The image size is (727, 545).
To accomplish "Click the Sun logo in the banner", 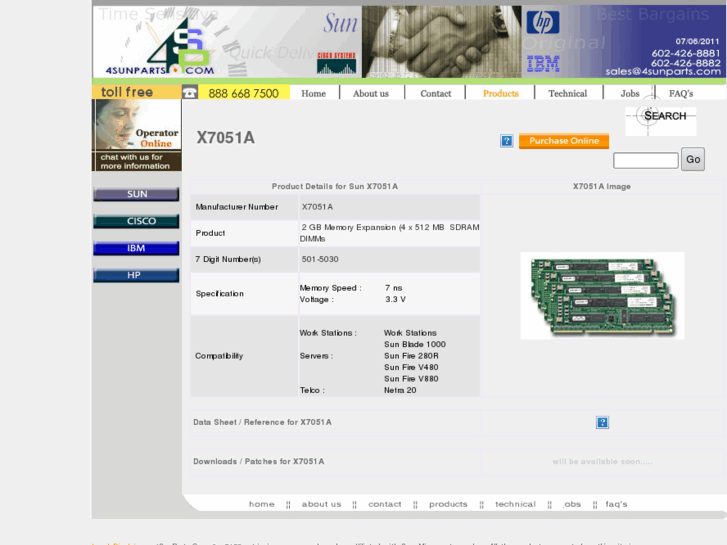I will pyautogui.click(x=340, y=23).
